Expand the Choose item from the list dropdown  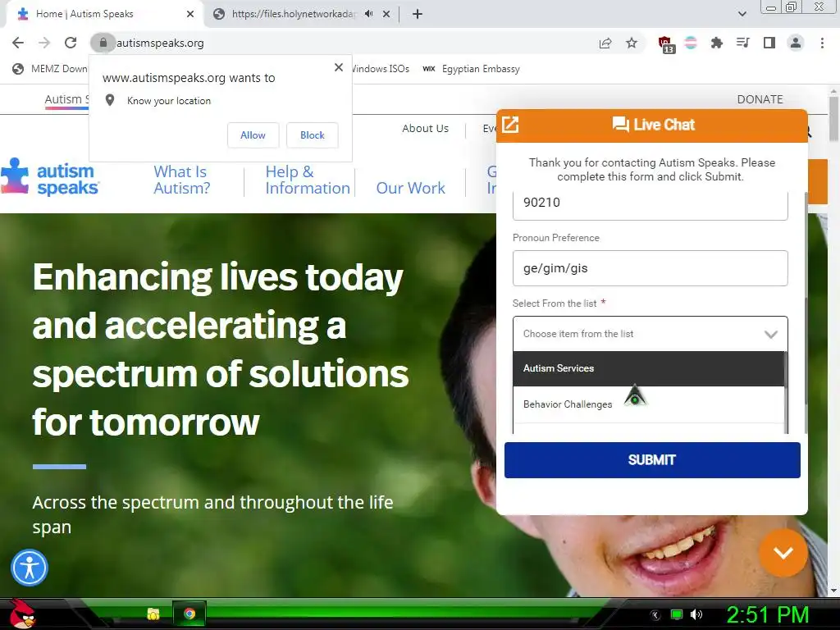click(650, 334)
